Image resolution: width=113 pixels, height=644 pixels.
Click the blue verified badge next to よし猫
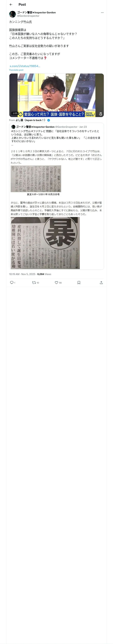tap(49, 120)
